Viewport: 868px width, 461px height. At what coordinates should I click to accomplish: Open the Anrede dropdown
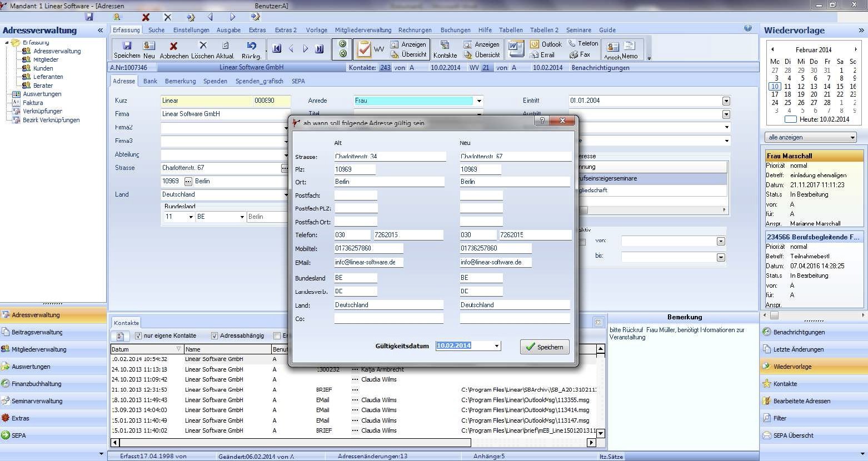coord(480,101)
